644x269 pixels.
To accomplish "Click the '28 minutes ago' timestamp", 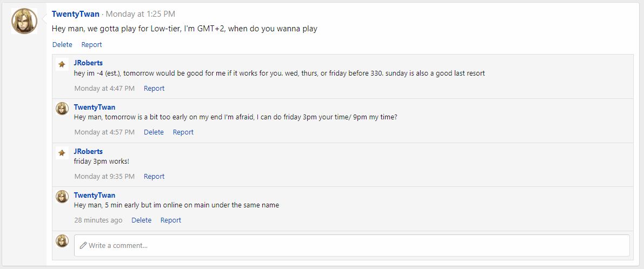I will pyautogui.click(x=98, y=220).
